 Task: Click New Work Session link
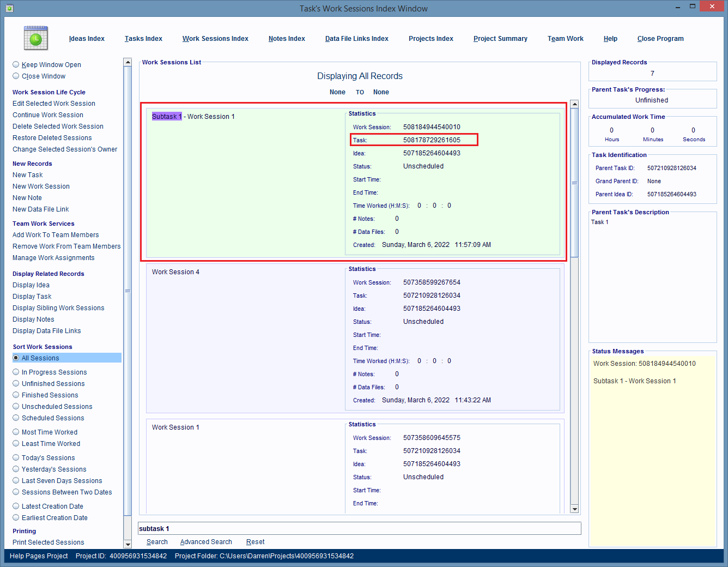(x=41, y=186)
